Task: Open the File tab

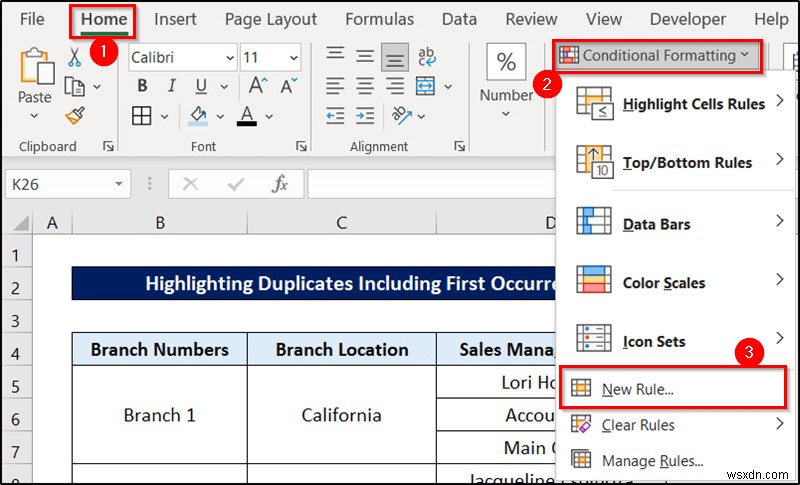Action: tap(32, 19)
